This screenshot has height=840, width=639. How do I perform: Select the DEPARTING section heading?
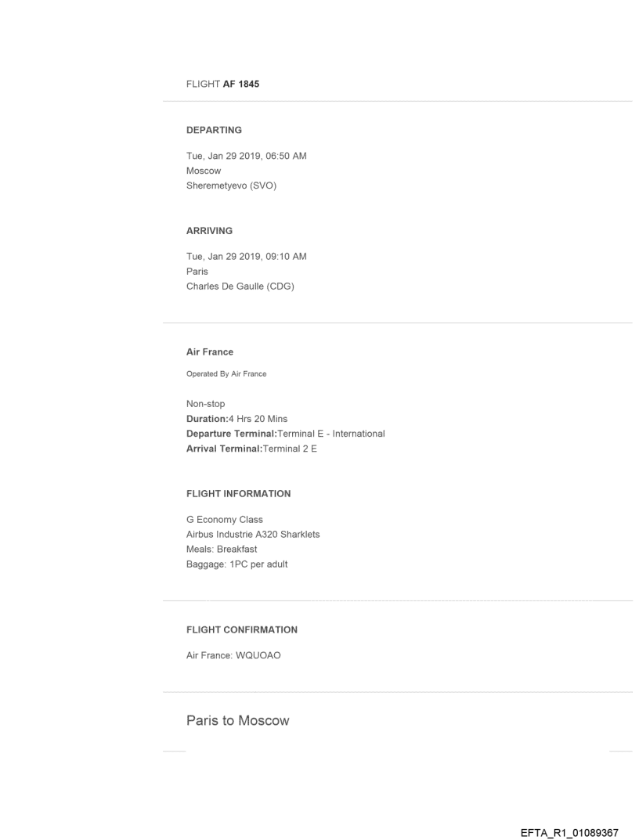214,130
